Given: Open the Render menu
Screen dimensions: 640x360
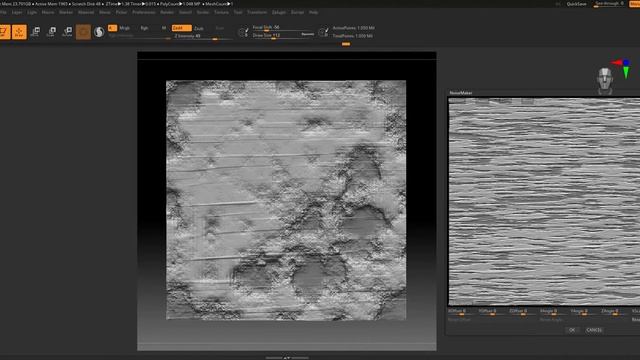Looking at the screenshot, I should (x=167, y=13).
